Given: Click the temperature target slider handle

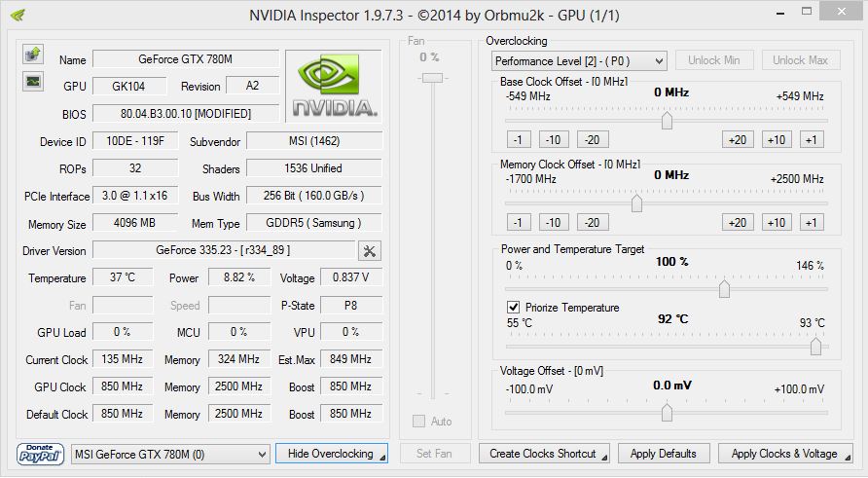Looking at the screenshot, I should [816, 347].
